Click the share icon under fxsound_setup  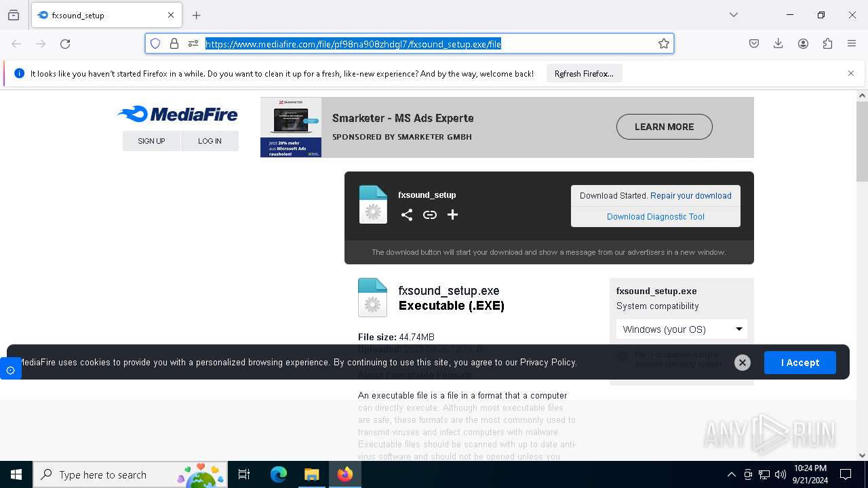407,215
